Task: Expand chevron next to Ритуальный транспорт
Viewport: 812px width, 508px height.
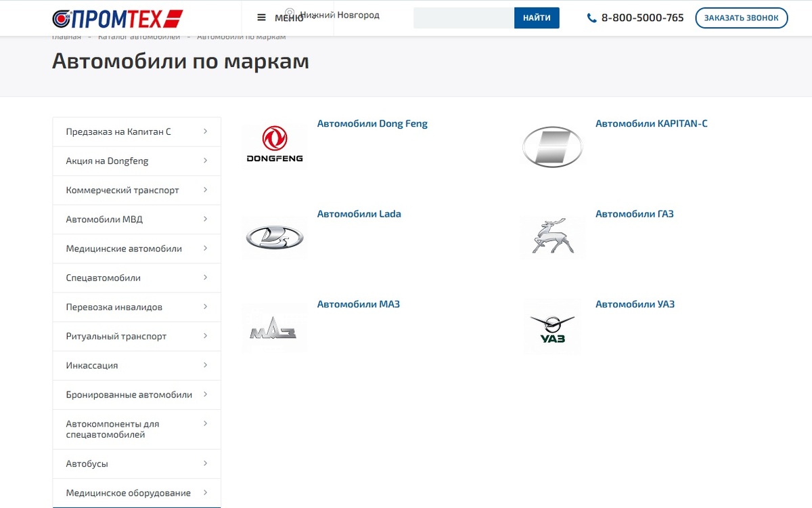Action: click(205, 335)
